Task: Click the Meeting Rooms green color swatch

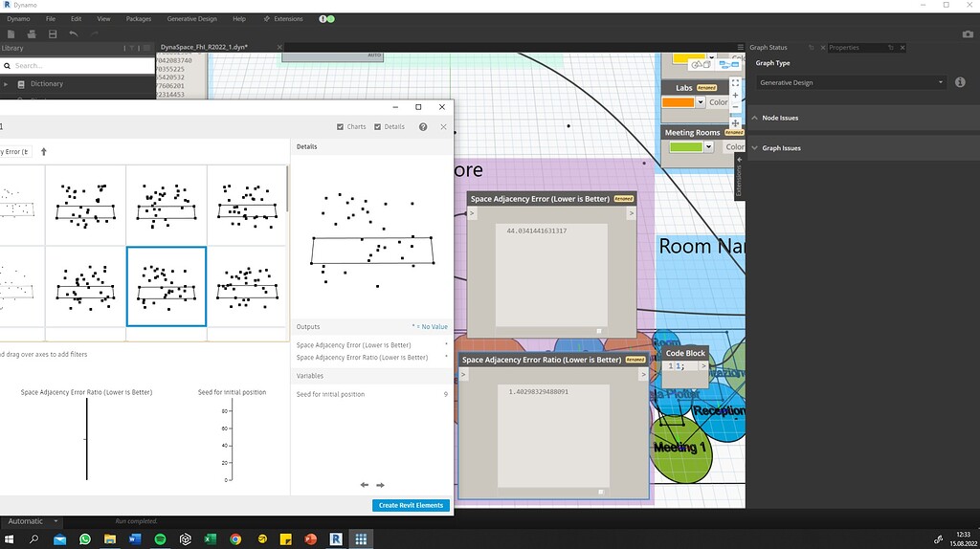Action: [x=685, y=147]
